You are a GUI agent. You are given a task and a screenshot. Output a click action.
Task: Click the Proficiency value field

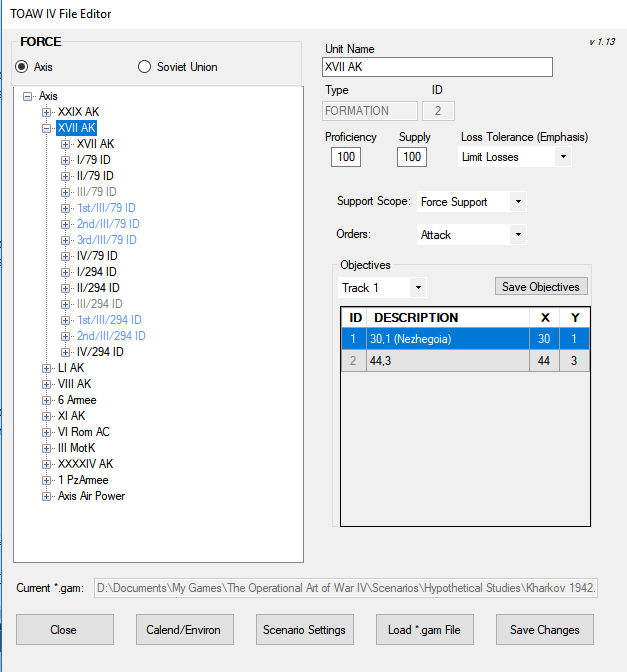point(346,157)
